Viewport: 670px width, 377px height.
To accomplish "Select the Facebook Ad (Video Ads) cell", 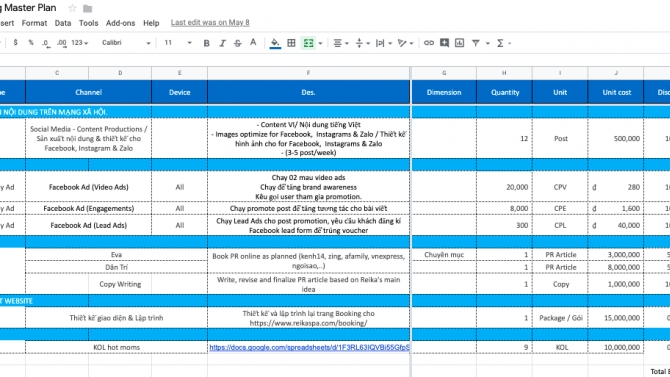I will click(88, 187).
